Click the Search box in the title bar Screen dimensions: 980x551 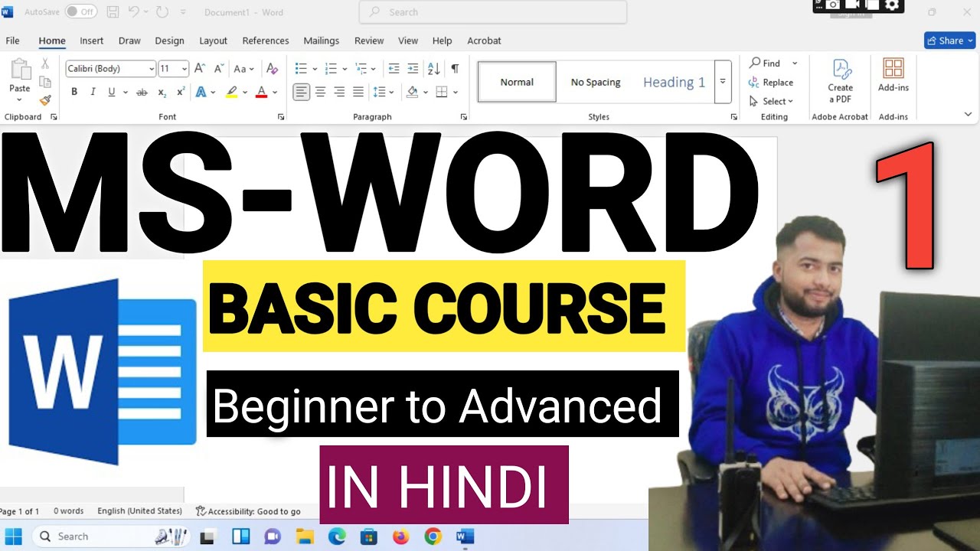click(x=493, y=12)
